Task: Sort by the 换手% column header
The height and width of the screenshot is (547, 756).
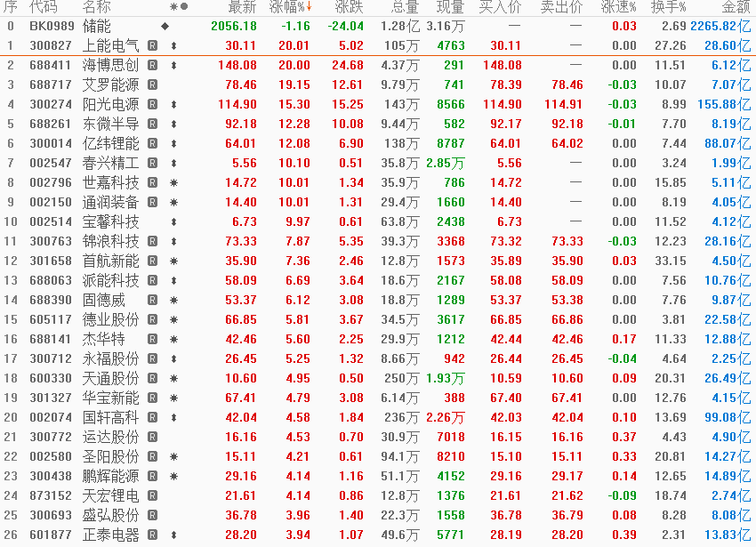Action: [x=668, y=7]
